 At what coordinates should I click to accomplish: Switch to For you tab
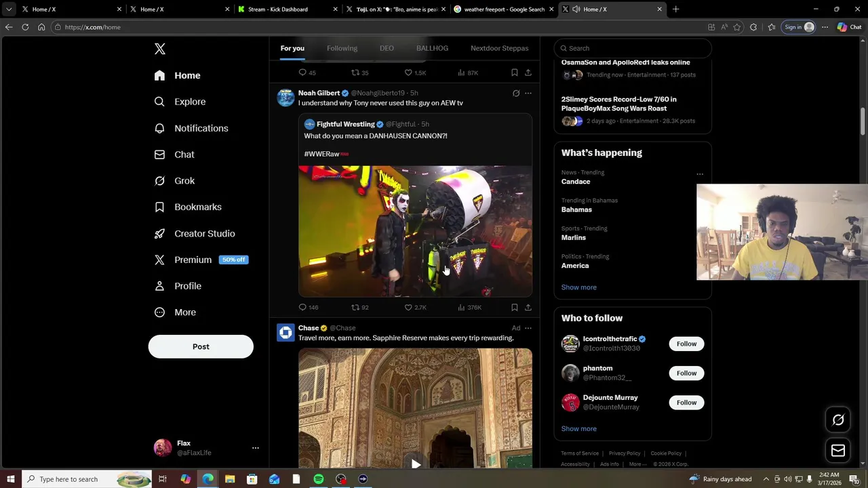pyautogui.click(x=292, y=48)
